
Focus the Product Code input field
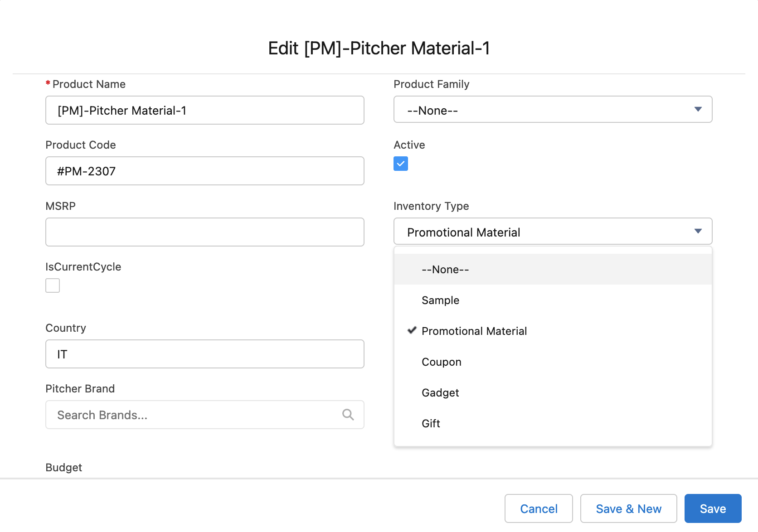point(204,171)
